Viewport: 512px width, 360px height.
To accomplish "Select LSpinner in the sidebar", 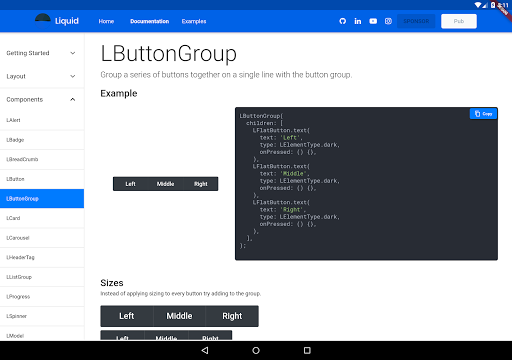I will point(42,316).
